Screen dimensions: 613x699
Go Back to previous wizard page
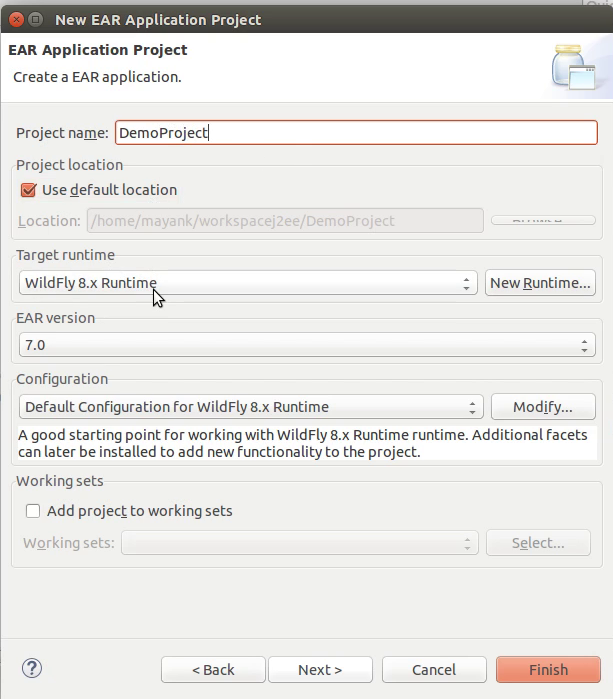pyautogui.click(x=213, y=670)
